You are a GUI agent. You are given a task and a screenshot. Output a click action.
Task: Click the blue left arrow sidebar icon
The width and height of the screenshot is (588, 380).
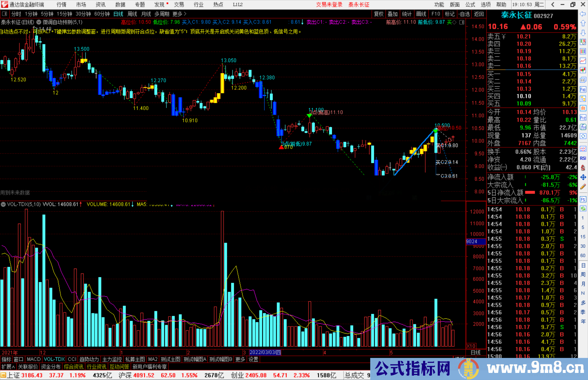583,14
